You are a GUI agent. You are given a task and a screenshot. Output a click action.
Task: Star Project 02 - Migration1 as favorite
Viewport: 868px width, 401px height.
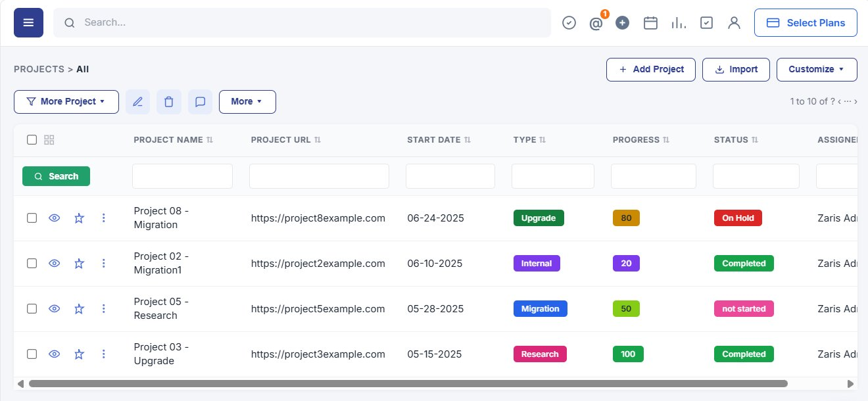(x=79, y=264)
